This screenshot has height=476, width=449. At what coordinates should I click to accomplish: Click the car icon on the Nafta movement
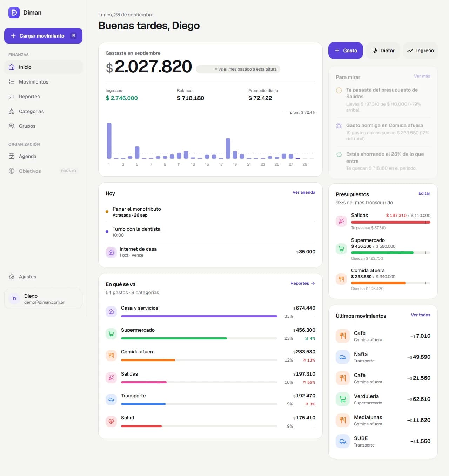tap(343, 357)
